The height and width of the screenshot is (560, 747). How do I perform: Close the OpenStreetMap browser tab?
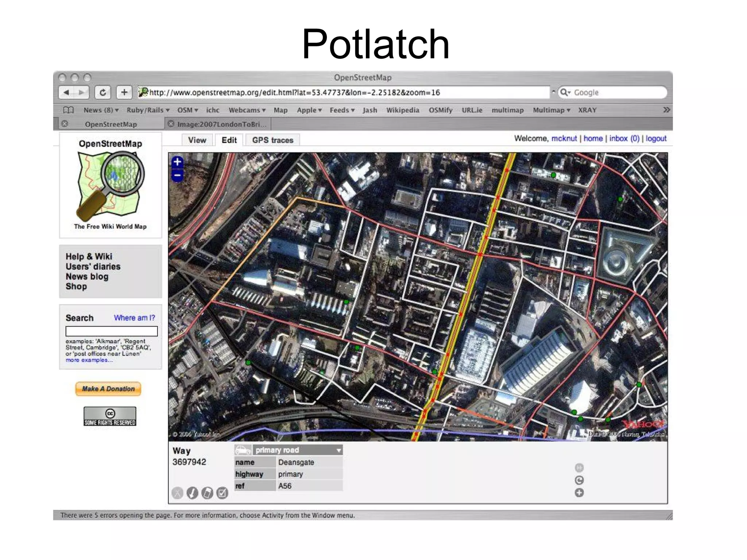[65, 124]
